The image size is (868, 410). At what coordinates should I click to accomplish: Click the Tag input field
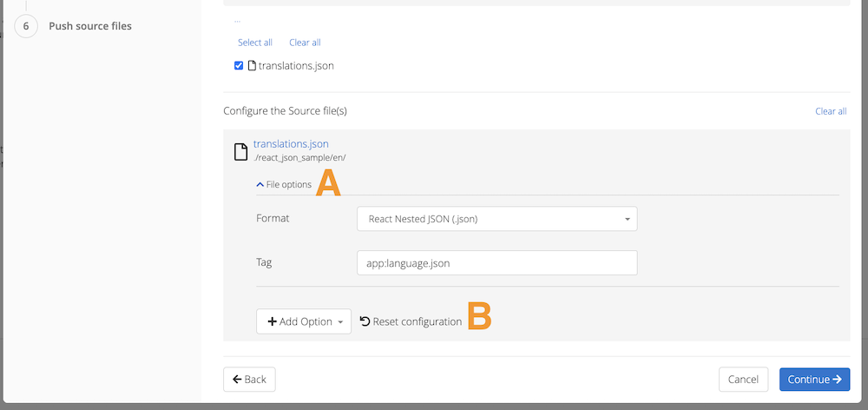point(496,262)
